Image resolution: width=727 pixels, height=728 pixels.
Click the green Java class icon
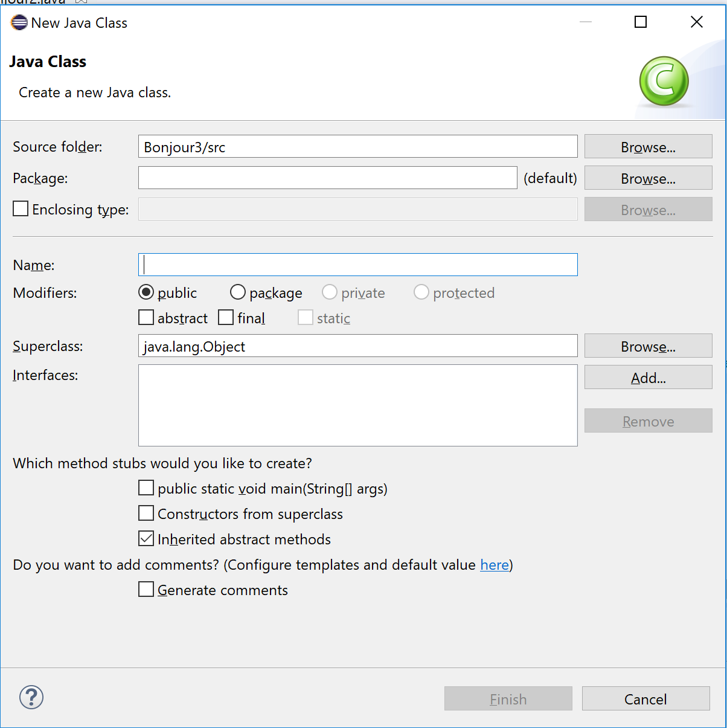pos(664,82)
